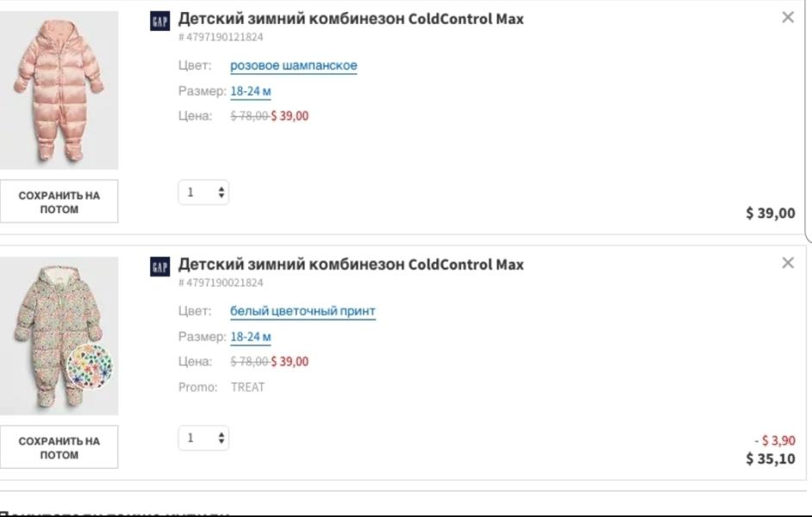Click 'белый цветочный принт' color link

[303, 312]
